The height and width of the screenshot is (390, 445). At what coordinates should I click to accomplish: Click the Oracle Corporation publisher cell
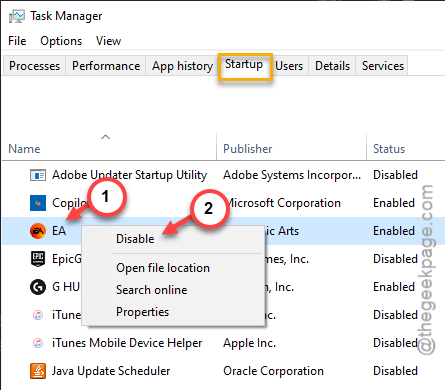coord(273,371)
